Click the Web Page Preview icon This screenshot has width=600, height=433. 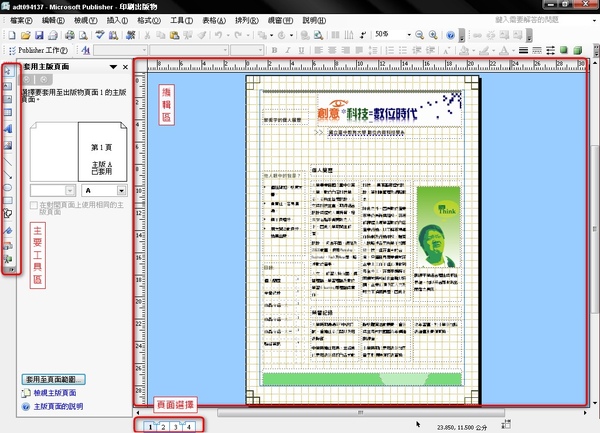pos(318,35)
